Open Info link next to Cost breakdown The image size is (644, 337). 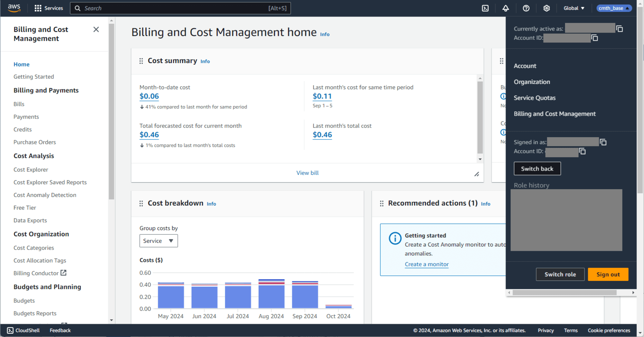pos(211,204)
